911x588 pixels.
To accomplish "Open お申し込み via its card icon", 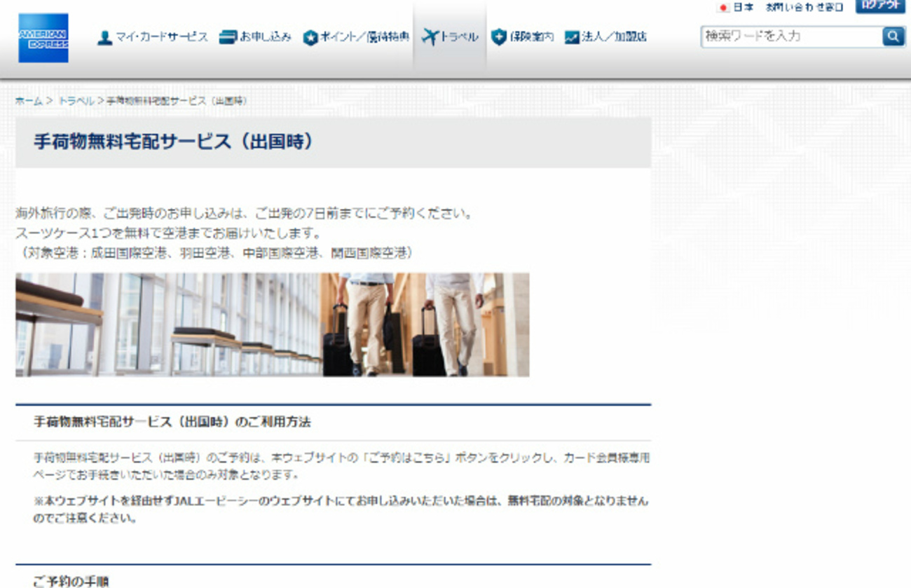I will (228, 37).
